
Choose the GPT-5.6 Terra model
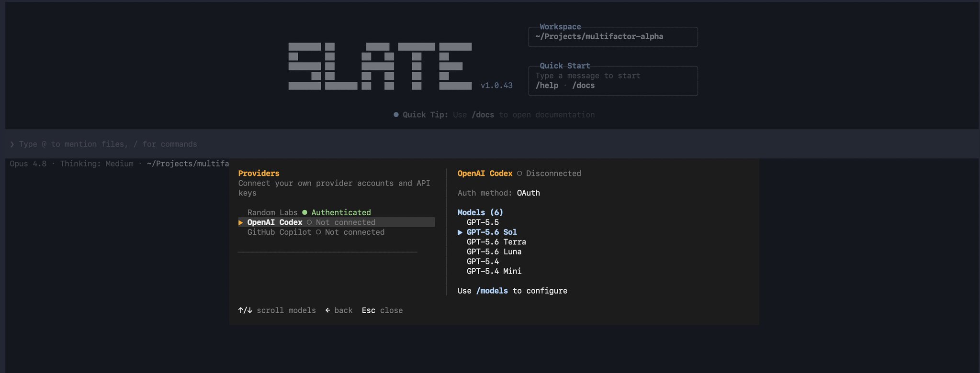click(x=496, y=242)
